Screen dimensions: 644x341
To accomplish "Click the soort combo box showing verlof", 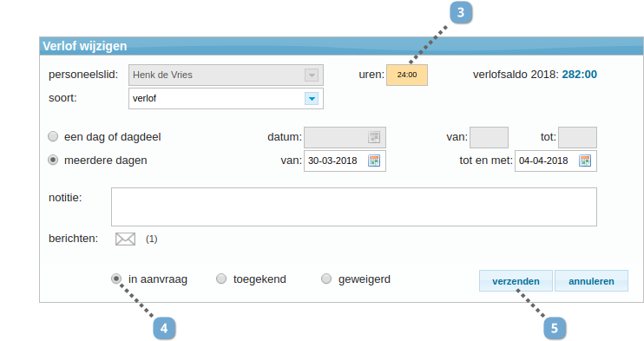I will 226,99.
